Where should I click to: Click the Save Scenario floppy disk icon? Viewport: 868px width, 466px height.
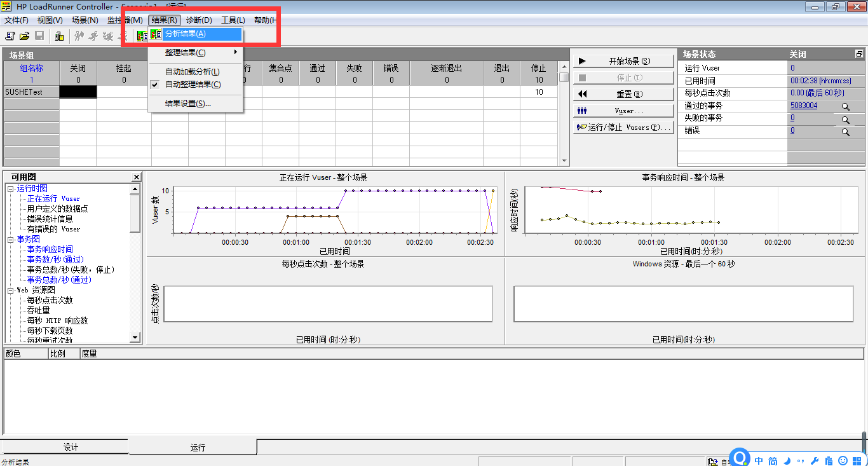click(x=39, y=36)
